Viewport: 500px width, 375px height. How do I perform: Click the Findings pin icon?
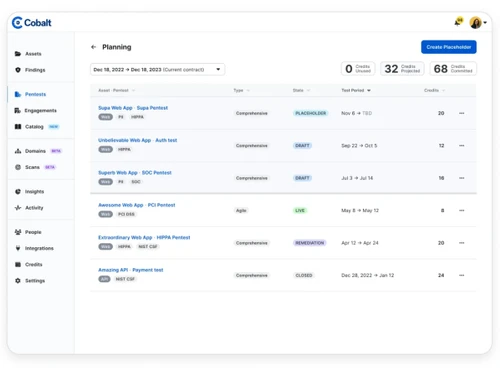coord(18,70)
